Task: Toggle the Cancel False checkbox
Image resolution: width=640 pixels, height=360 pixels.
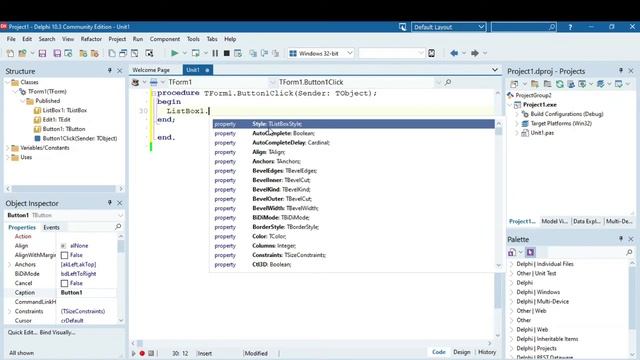Action: 64,283
